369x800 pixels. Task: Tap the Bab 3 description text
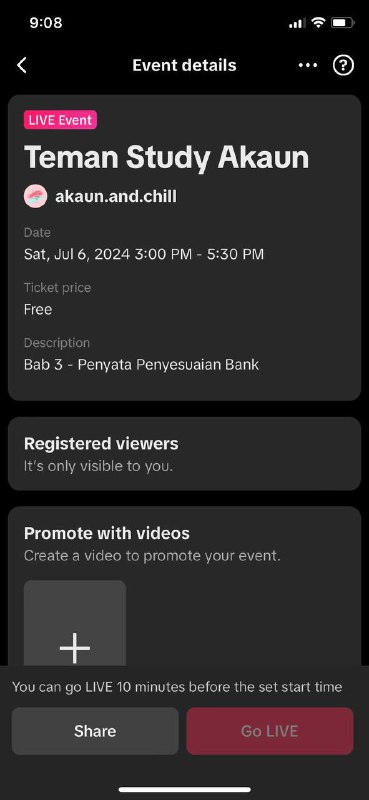click(141, 365)
